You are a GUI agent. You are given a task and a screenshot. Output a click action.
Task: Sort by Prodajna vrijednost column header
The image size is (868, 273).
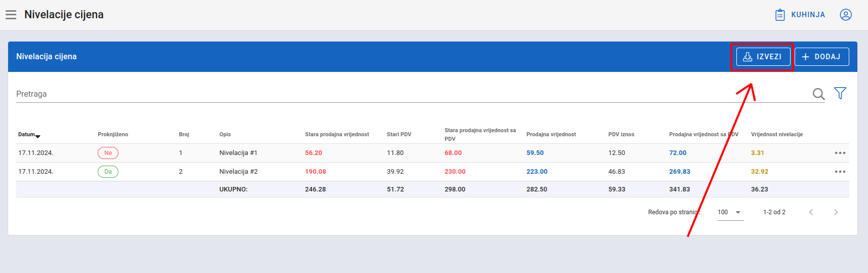(x=551, y=134)
